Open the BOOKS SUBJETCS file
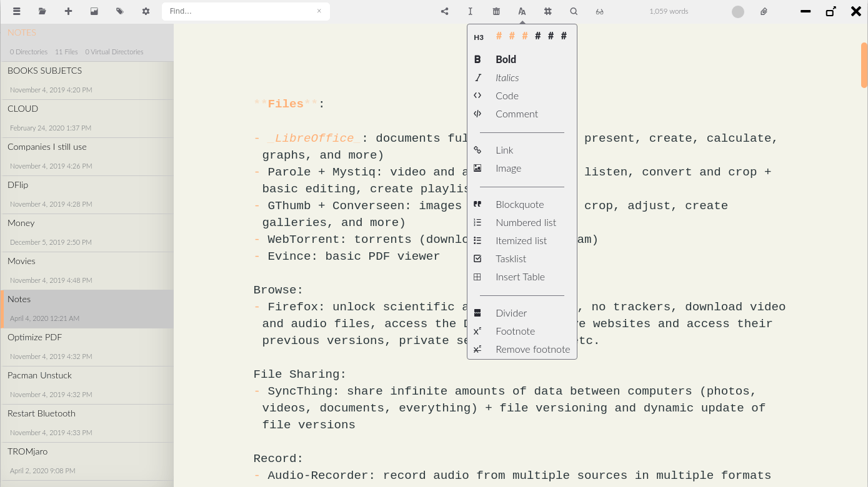Screen dimensions: 868x487 (87, 81)
